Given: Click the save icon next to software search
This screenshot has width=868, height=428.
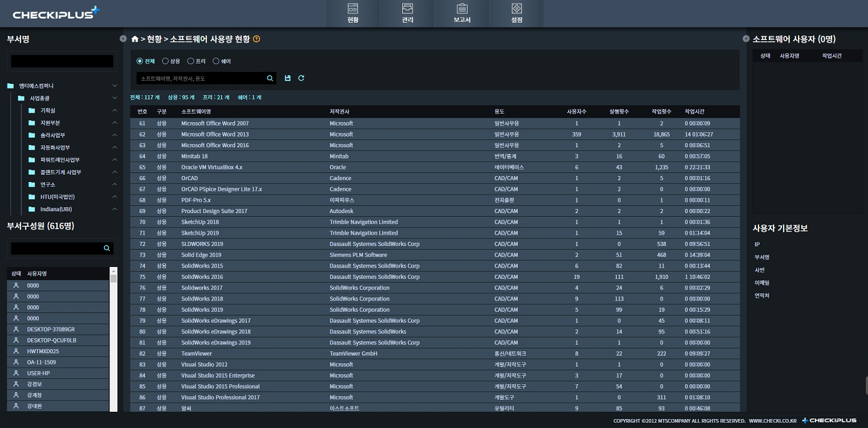Looking at the screenshot, I should (x=287, y=78).
